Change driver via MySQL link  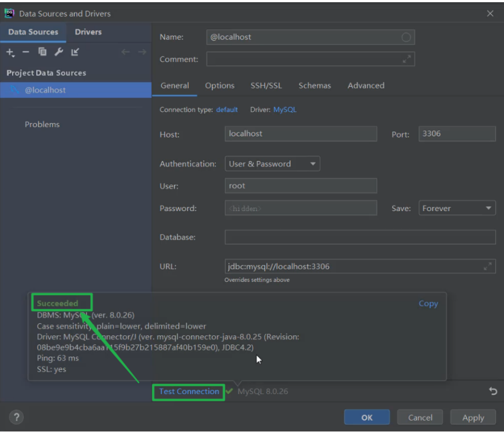pos(285,110)
